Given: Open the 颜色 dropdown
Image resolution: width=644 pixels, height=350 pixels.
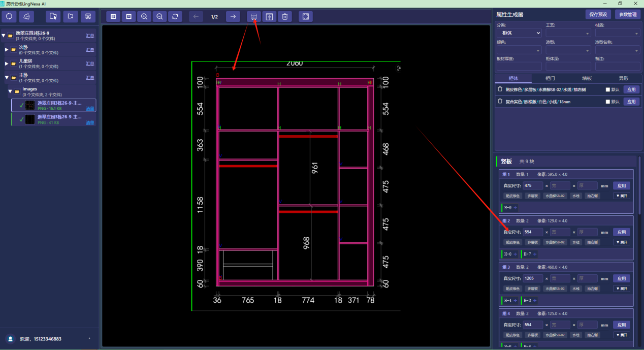Looking at the screenshot, I should coord(519,50).
